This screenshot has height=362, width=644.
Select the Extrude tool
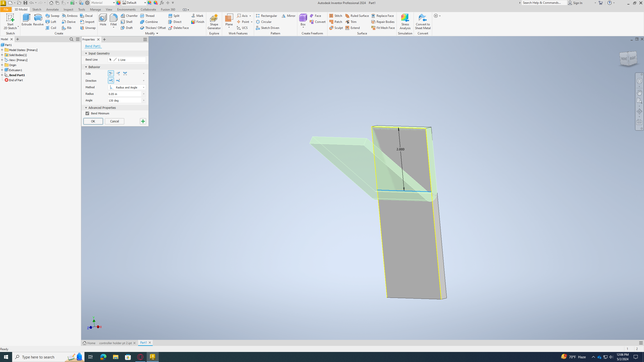pyautogui.click(x=26, y=20)
